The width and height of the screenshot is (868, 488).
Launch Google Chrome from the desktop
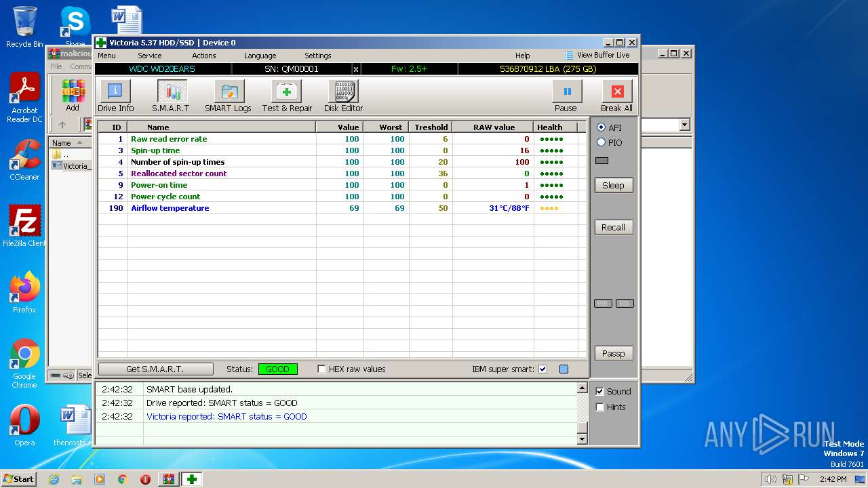click(x=24, y=363)
